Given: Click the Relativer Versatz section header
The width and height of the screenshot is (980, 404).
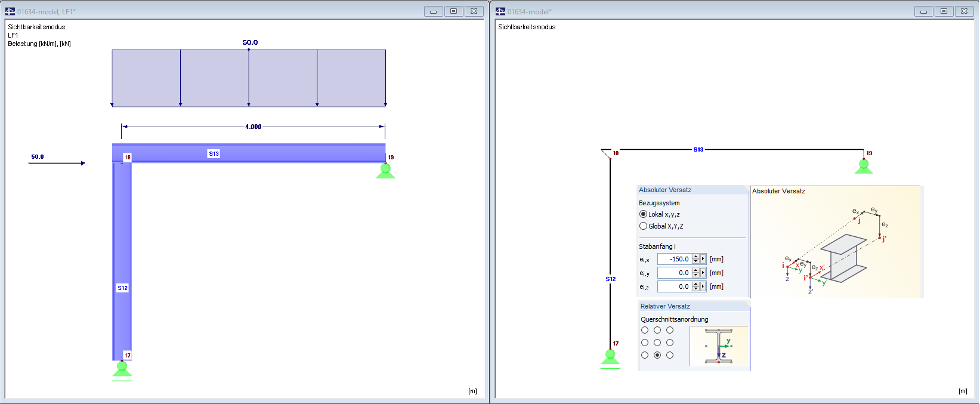Looking at the screenshot, I should click(694, 306).
